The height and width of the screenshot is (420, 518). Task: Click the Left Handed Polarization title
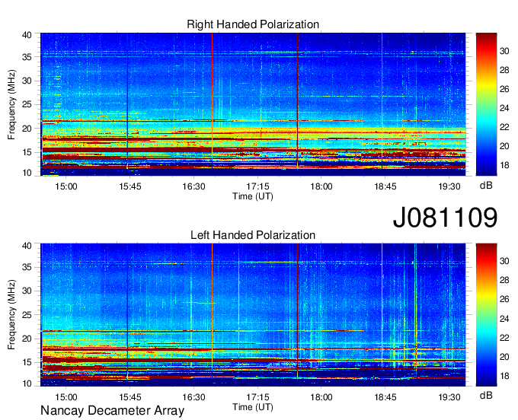click(253, 235)
